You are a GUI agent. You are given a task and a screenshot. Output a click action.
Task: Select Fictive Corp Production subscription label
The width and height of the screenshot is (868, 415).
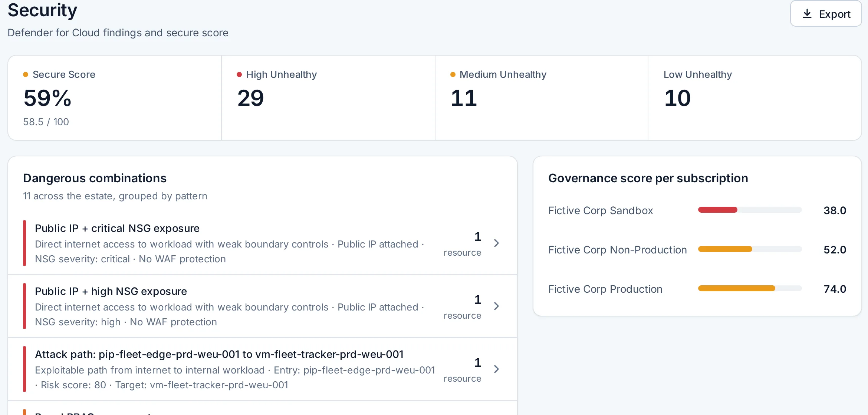click(605, 289)
